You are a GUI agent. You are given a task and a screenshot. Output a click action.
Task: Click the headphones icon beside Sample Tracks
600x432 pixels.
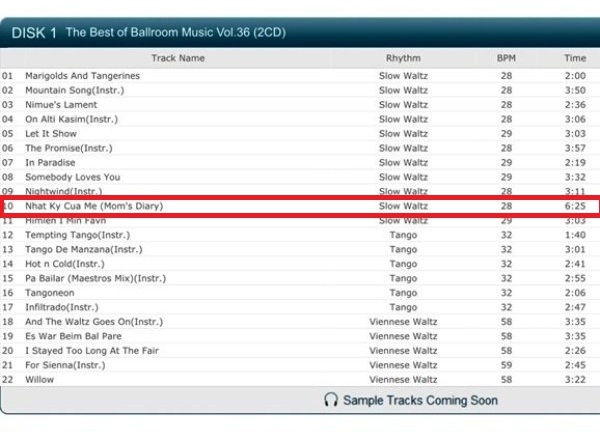(330, 400)
